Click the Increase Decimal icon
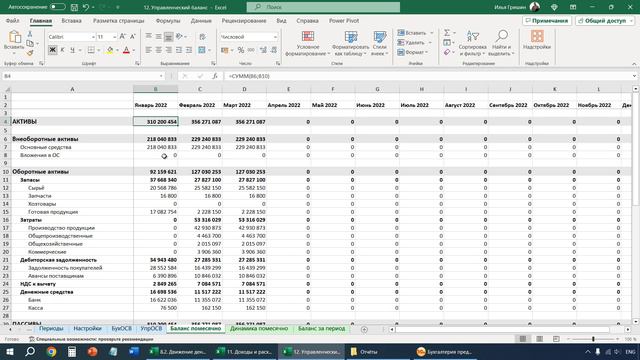The width and height of the screenshot is (640, 360). 263,50
